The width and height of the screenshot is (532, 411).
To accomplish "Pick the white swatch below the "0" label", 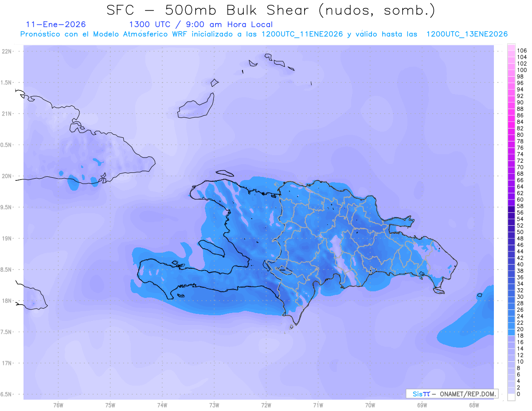I will tap(511, 397).
